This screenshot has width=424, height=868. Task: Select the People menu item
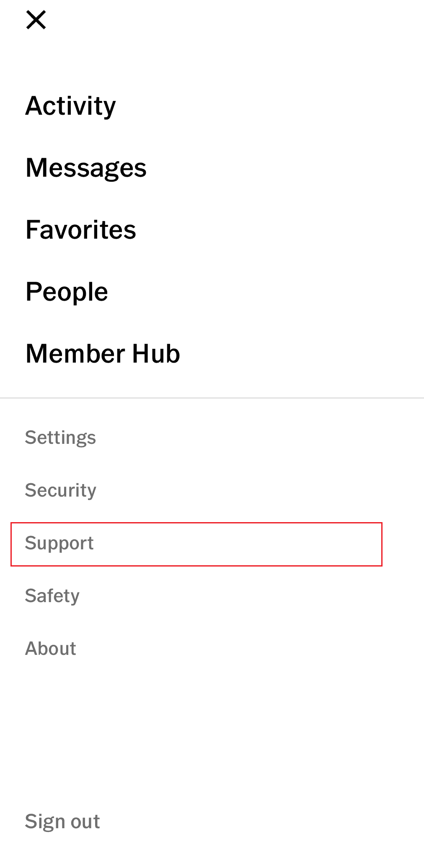pyautogui.click(x=67, y=292)
